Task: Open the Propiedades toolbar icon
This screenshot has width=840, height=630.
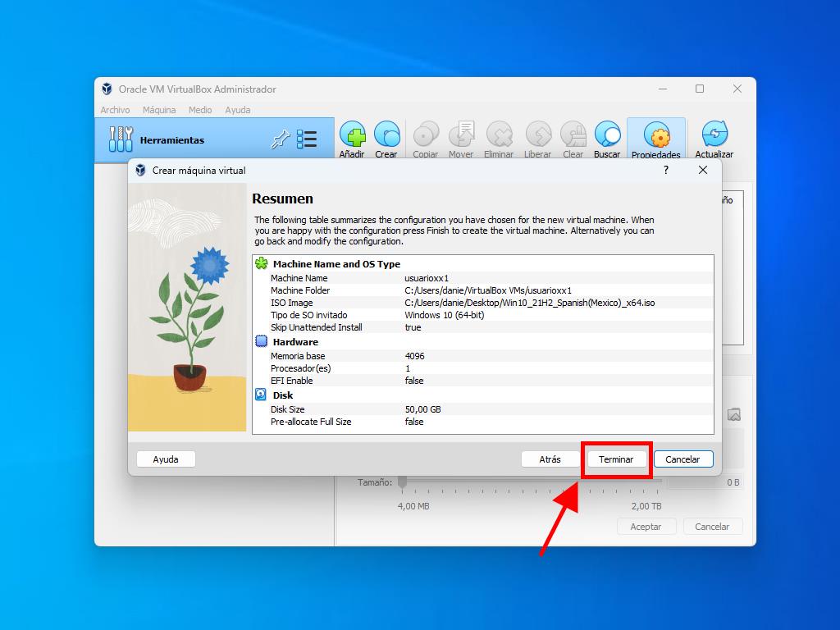Action: tap(655, 139)
